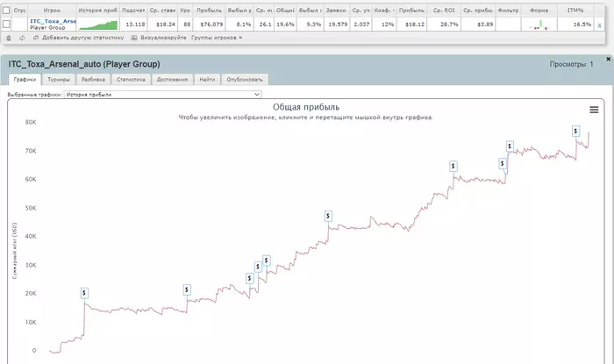The image size is (614, 364).
Task: Close the player panel with the x icon
Action: click(608, 59)
